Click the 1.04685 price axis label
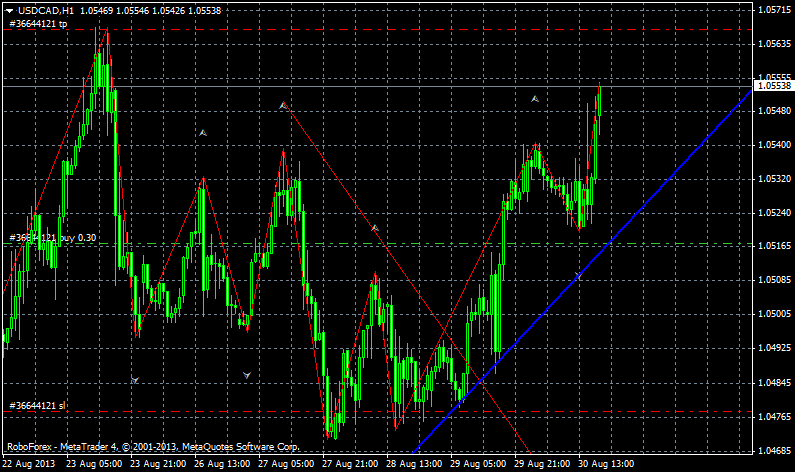 click(x=774, y=450)
